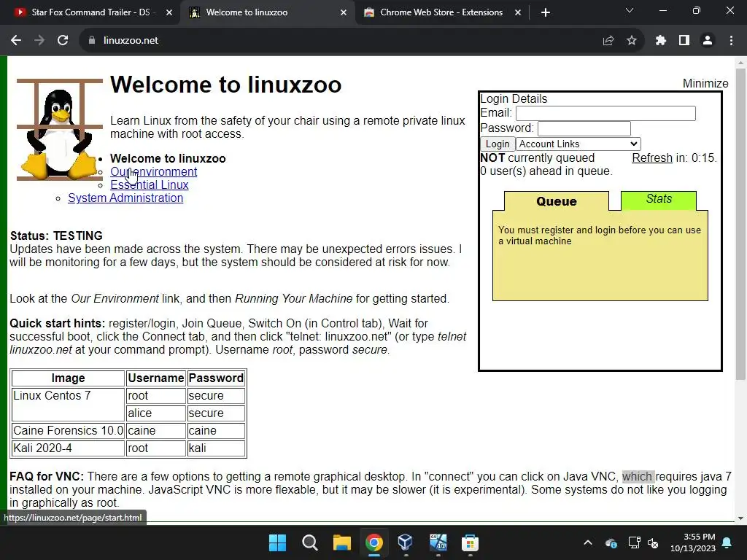Expand the Account Links dropdown
The width and height of the screenshot is (747, 560).
coord(578,144)
